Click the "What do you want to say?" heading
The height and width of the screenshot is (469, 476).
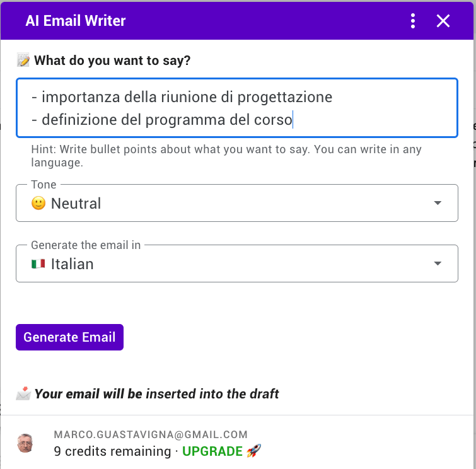click(112, 61)
